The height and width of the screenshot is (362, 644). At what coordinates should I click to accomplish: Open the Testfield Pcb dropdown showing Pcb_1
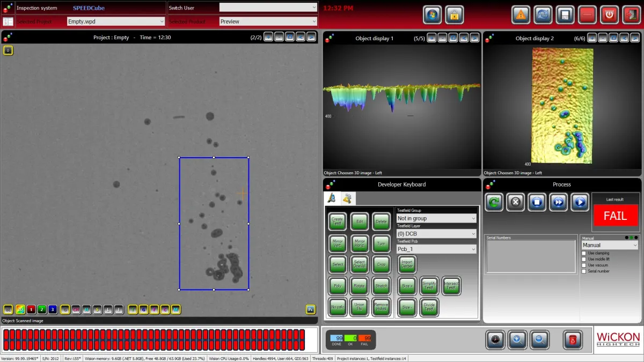click(x=436, y=249)
